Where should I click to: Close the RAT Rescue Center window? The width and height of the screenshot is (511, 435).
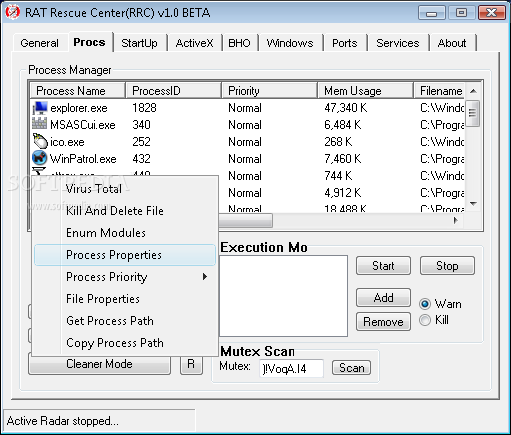click(491, 13)
